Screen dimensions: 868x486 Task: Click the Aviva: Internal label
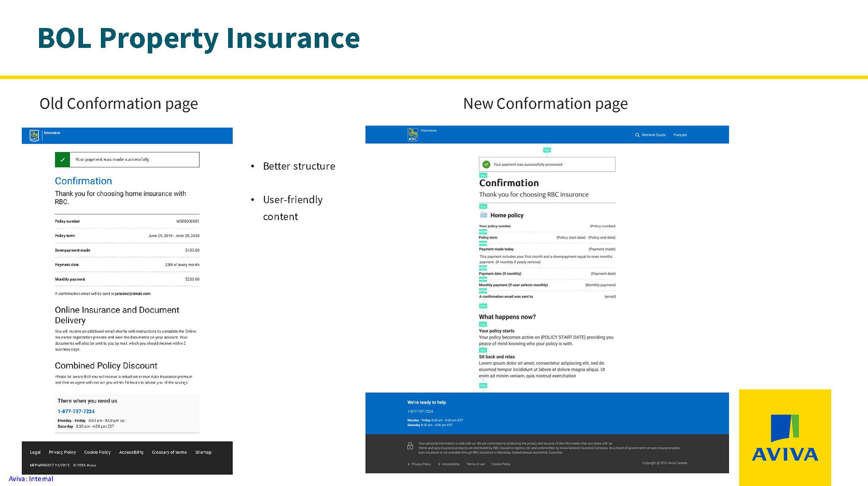pyautogui.click(x=31, y=479)
